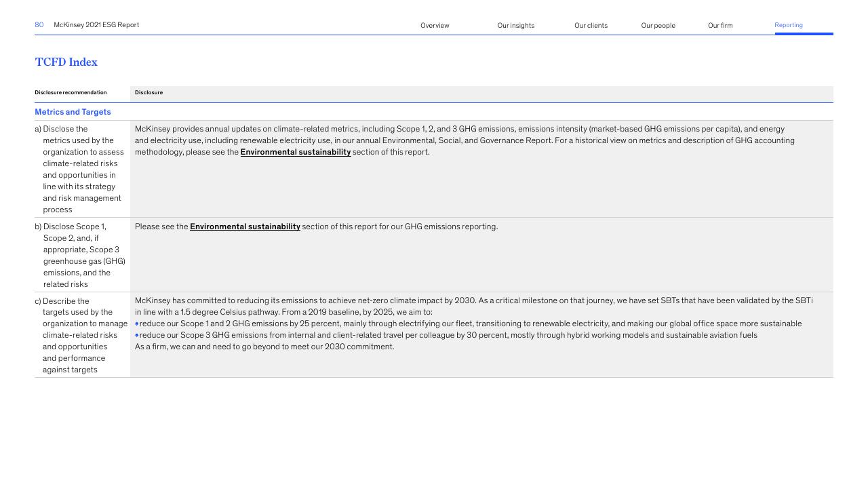Click the McKinsey 2021 ESG Report title

click(x=96, y=25)
